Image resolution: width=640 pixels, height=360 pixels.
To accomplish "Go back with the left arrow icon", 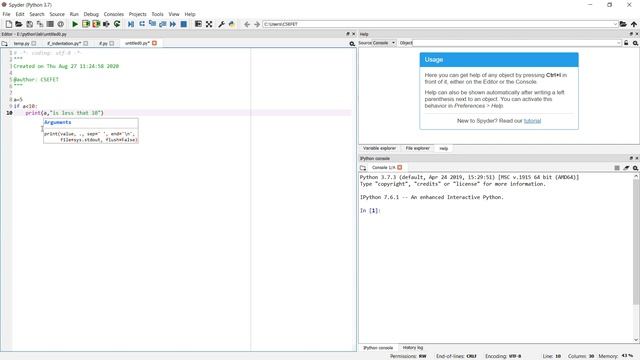I will [x=247, y=24].
